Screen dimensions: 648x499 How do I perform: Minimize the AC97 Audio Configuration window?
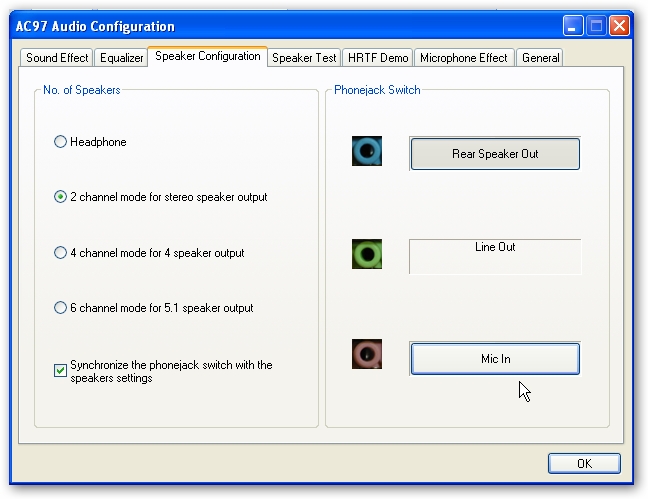pyautogui.click(x=572, y=26)
